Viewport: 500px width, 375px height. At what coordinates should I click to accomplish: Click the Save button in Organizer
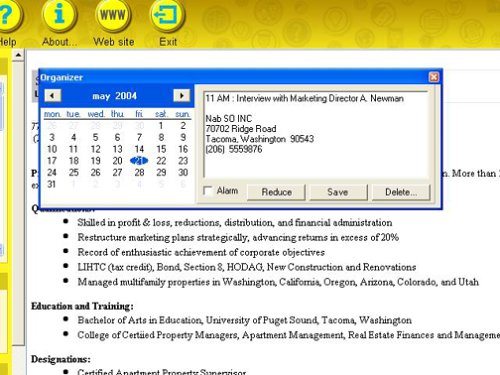[338, 192]
